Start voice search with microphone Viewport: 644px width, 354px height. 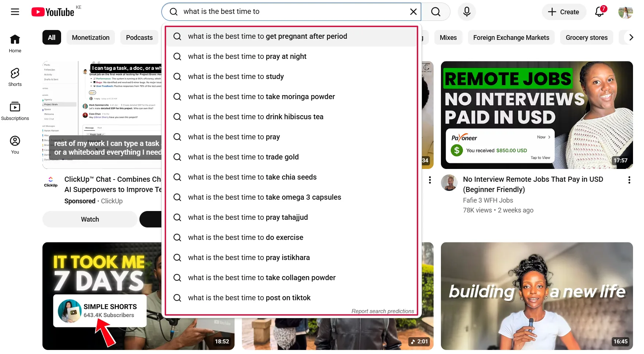coord(467,12)
